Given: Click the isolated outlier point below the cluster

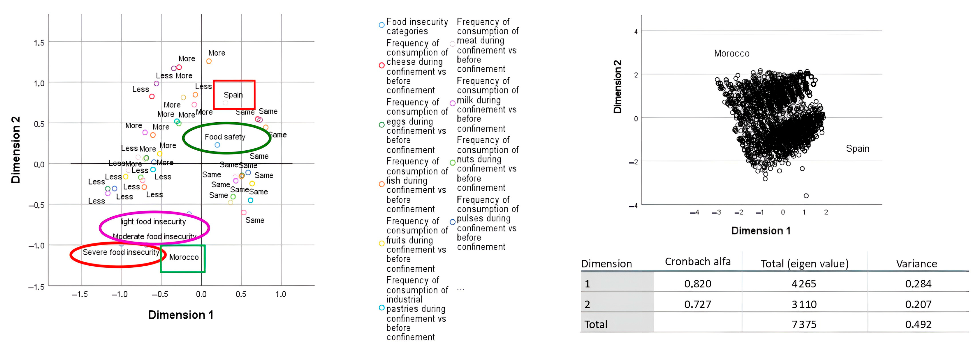Looking at the screenshot, I should pyautogui.click(x=806, y=196).
